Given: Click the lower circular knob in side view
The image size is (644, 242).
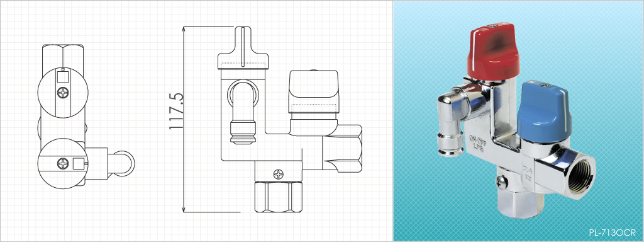Looking at the screenshot, I should (63, 163).
